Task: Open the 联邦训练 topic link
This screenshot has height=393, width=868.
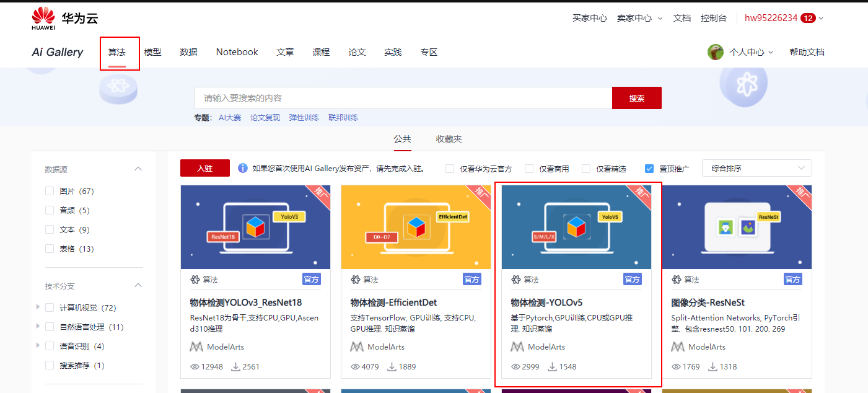Action: [x=343, y=117]
